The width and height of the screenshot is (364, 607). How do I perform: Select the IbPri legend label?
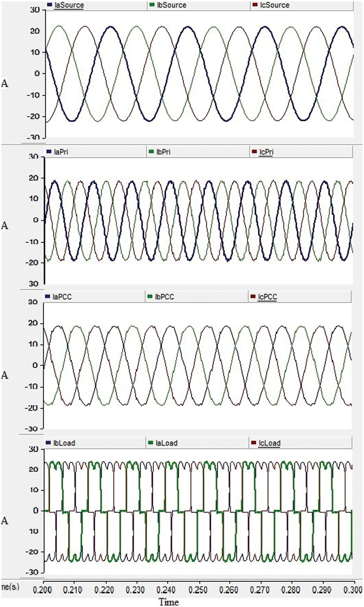coord(164,152)
